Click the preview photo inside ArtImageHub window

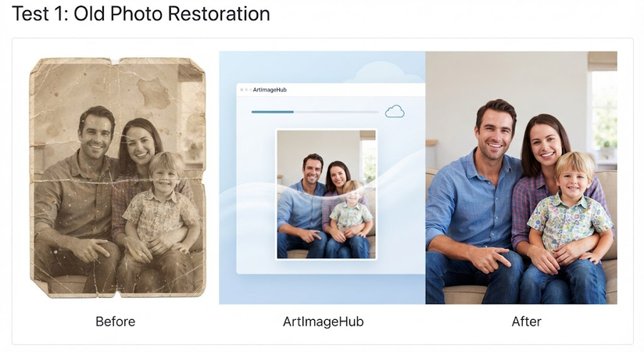327,195
